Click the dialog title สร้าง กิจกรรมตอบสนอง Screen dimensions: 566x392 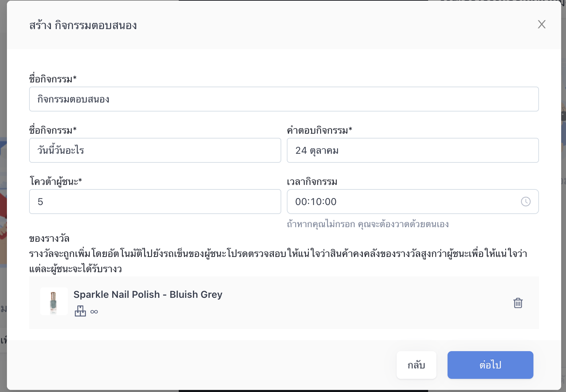coord(83,25)
